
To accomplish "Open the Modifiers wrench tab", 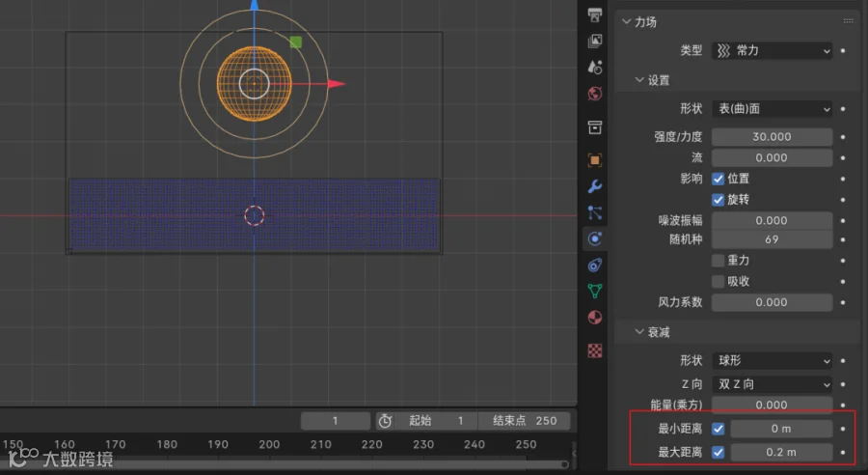I will pyautogui.click(x=595, y=186).
